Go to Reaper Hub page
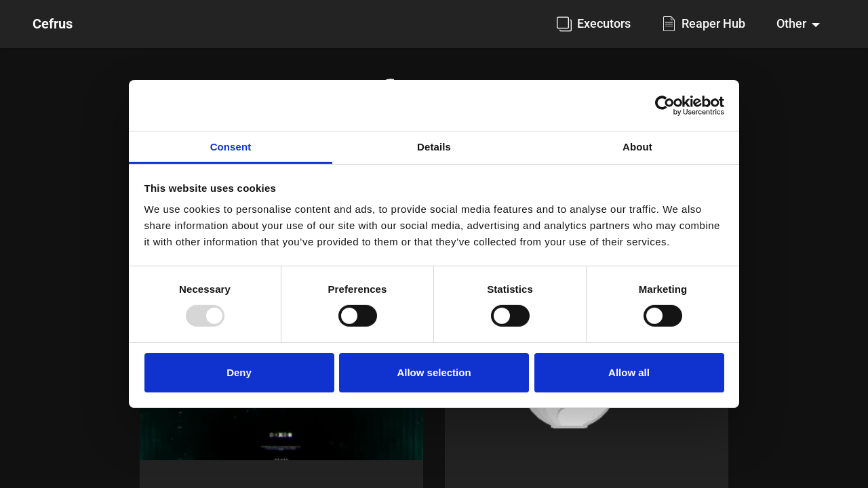The height and width of the screenshot is (488, 868). click(x=704, y=24)
